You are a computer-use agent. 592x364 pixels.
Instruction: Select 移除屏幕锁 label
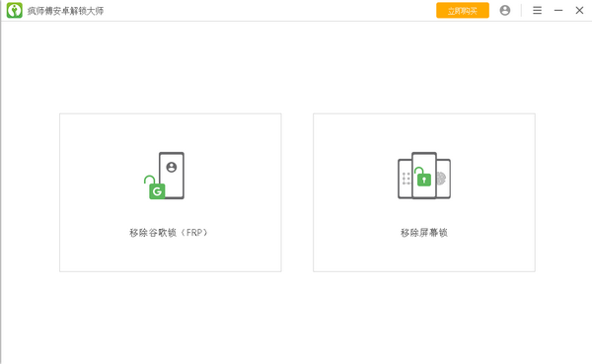click(424, 233)
